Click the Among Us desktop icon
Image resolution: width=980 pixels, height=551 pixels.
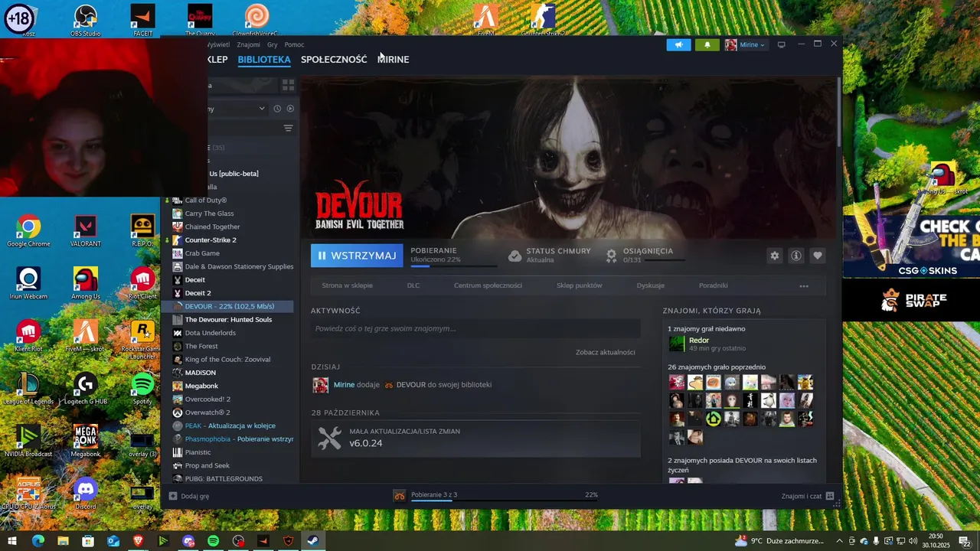(86, 284)
